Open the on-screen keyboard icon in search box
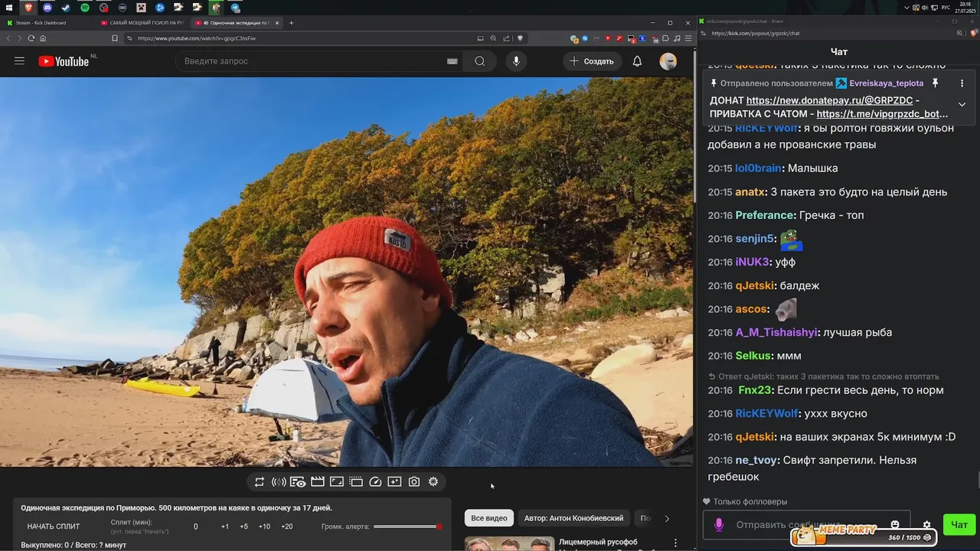980x551 pixels. pyautogui.click(x=452, y=61)
